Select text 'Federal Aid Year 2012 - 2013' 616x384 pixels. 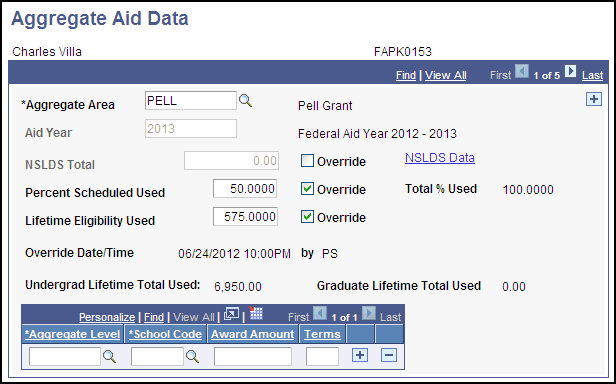point(377,134)
